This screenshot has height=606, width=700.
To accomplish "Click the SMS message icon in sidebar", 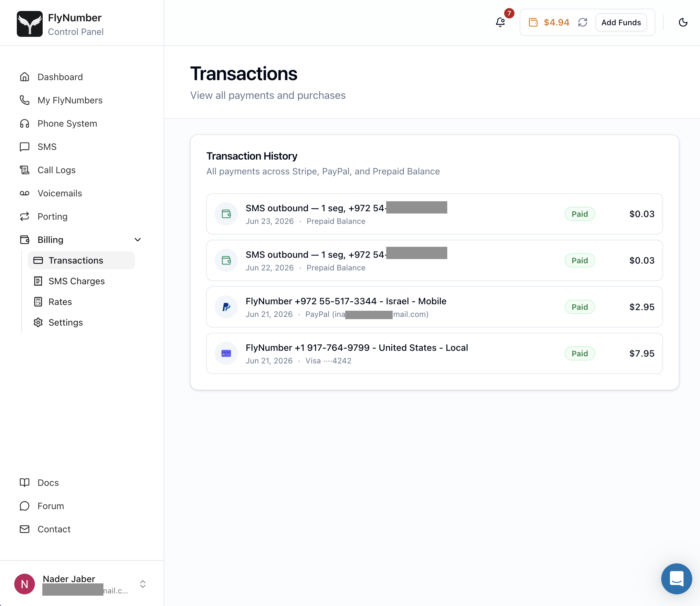I will 24,147.
